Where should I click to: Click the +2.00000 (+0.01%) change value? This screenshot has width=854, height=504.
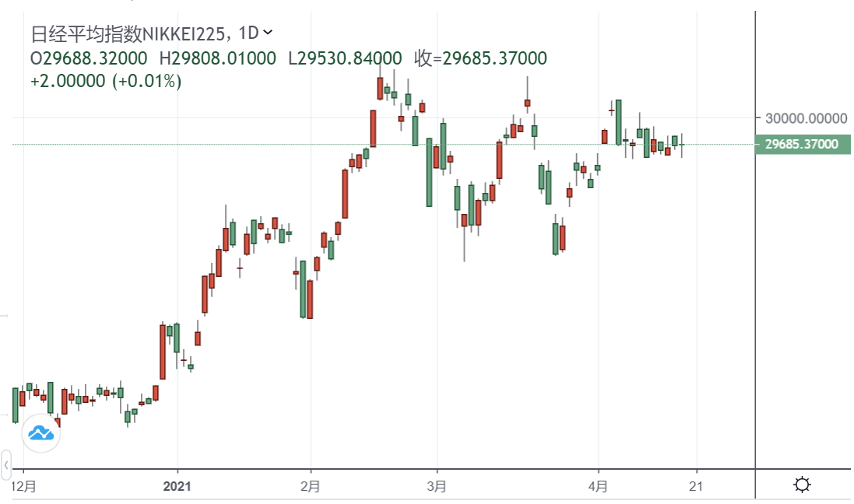tap(106, 81)
